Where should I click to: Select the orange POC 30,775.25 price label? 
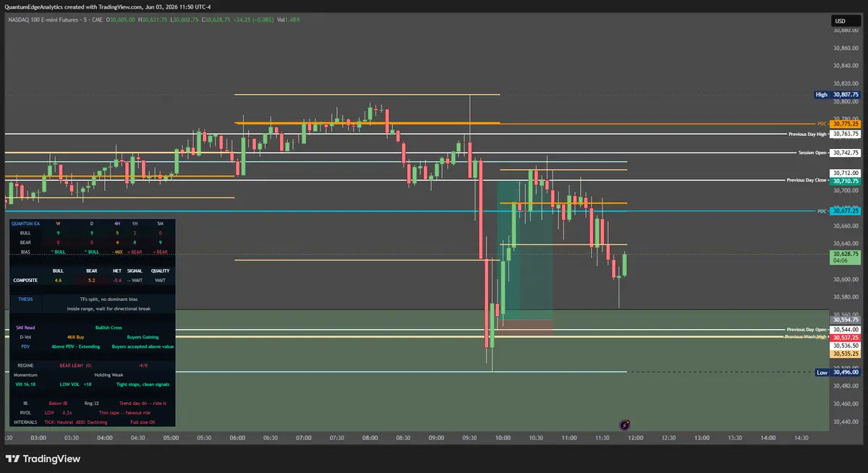[x=844, y=124]
